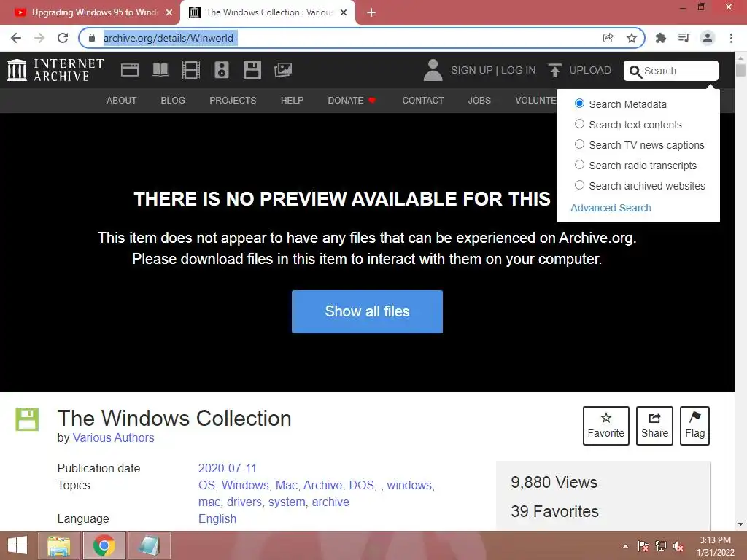Viewport: 747px width, 560px height.
Task: Open a new tab with plus icon
Action: pyautogui.click(x=371, y=12)
